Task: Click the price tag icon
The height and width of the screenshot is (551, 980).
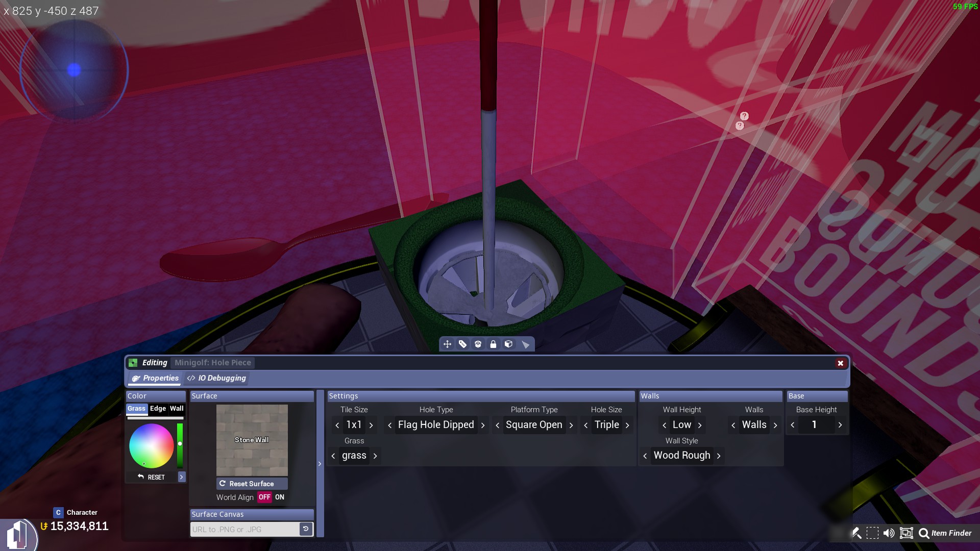Action: click(462, 344)
